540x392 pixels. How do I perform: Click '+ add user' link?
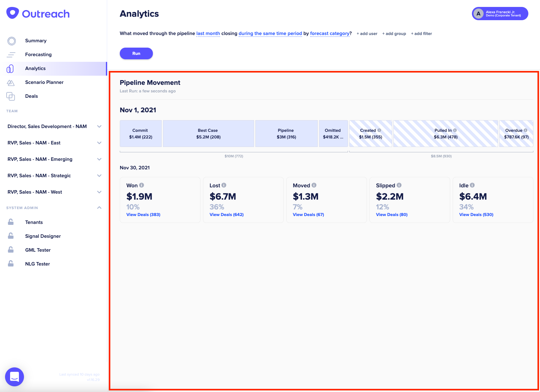(x=367, y=34)
